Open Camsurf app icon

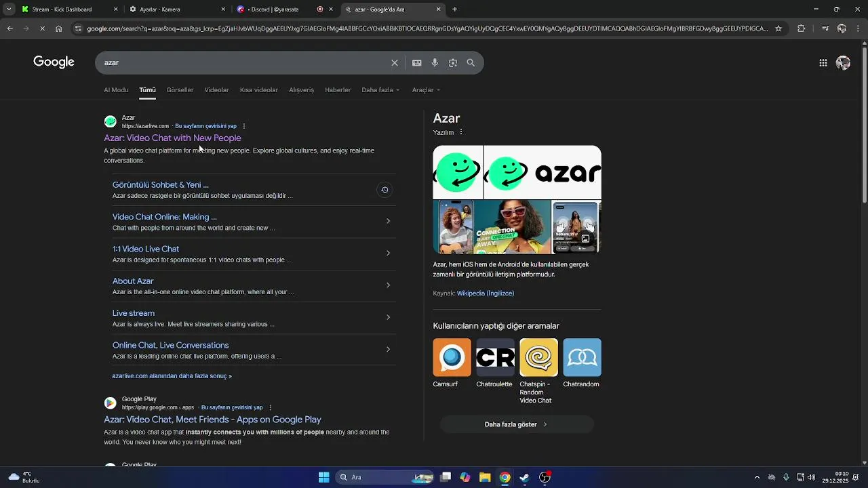tap(452, 358)
